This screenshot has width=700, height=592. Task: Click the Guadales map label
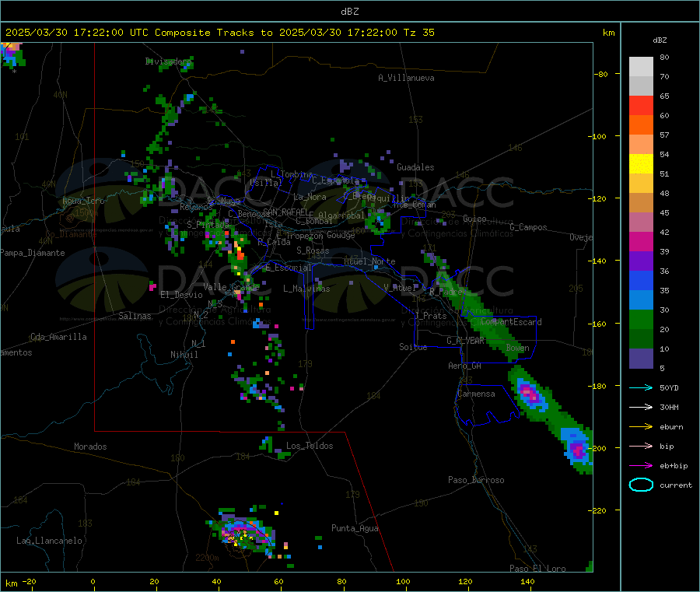coord(415,167)
